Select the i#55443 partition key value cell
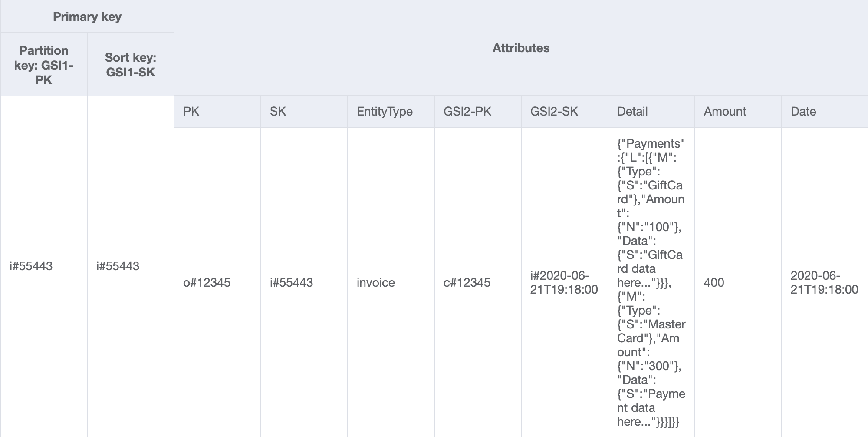Image resolution: width=868 pixels, height=437 pixels. click(x=31, y=266)
